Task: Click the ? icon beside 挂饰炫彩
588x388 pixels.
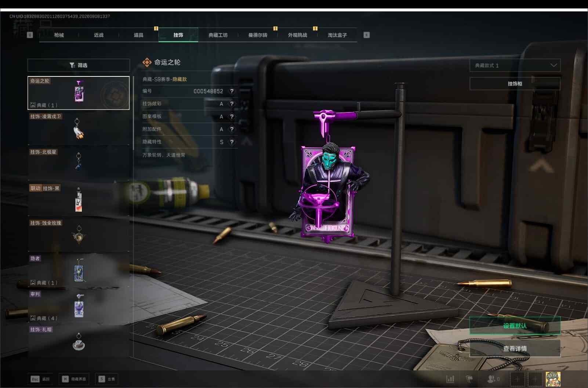Action: point(232,104)
